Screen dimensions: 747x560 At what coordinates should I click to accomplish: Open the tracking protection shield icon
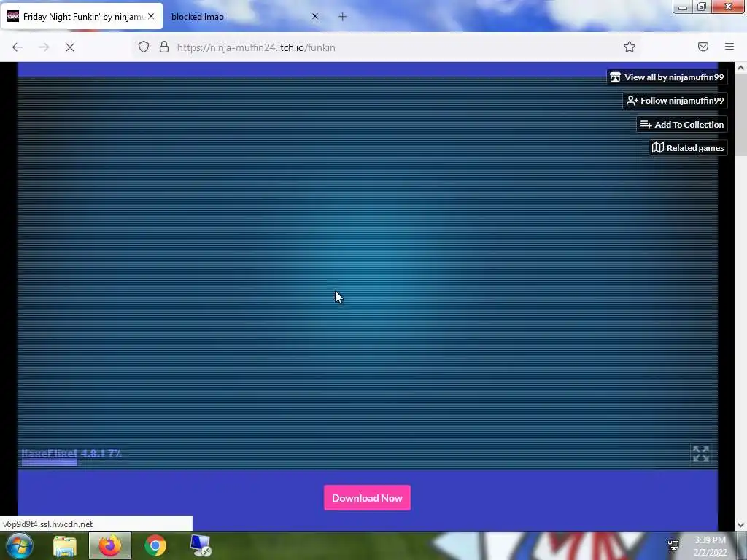tap(144, 47)
